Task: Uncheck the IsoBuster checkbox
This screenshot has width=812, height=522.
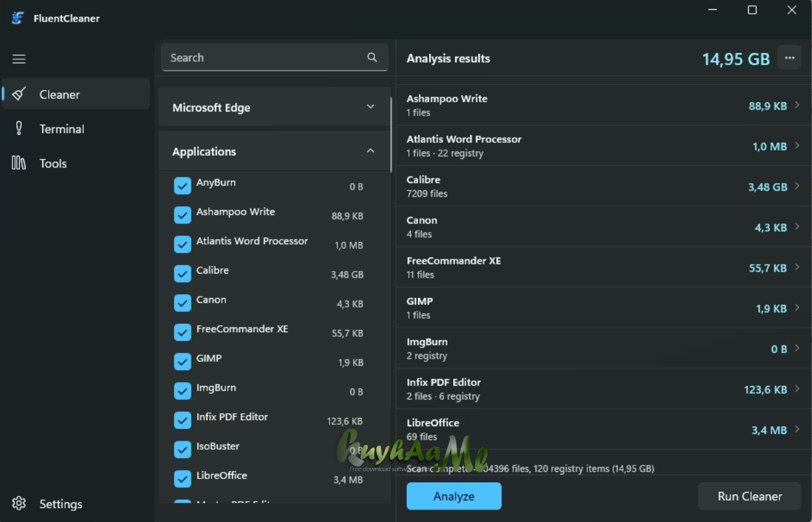Action: (x=182, y=450)
